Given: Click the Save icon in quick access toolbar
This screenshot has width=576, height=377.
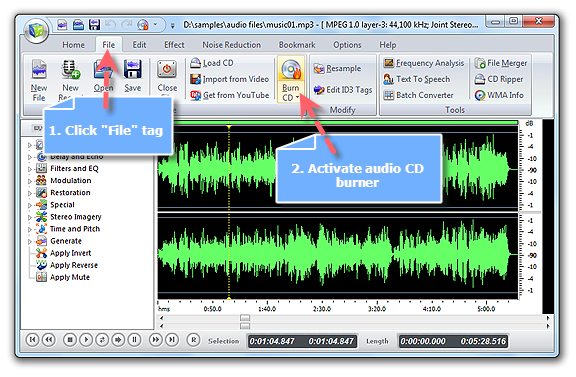Looking at the screenshot, I should click(x=94, y=25).
